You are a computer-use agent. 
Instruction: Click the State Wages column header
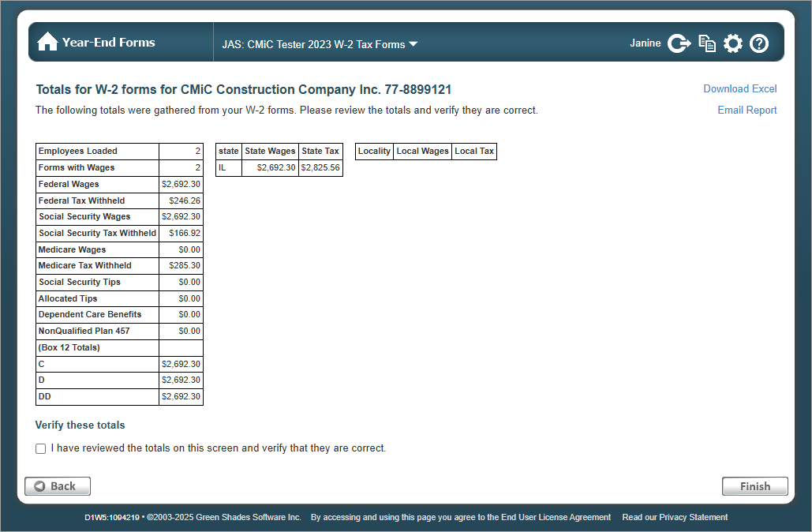click(x=270, y=152)
